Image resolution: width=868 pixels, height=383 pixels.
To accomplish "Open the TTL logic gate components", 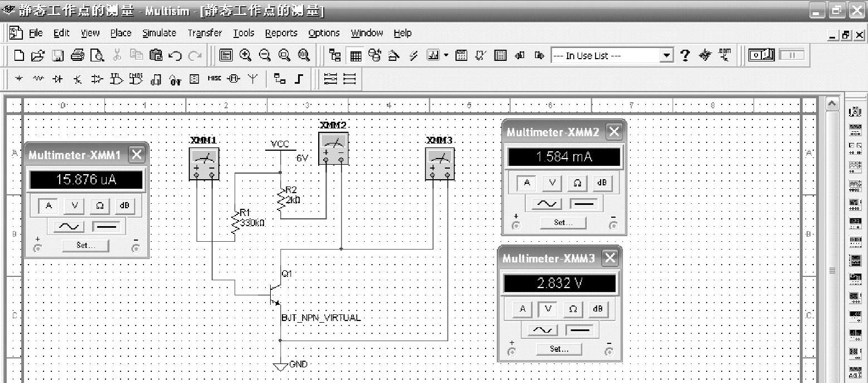I will pos(116,79).
